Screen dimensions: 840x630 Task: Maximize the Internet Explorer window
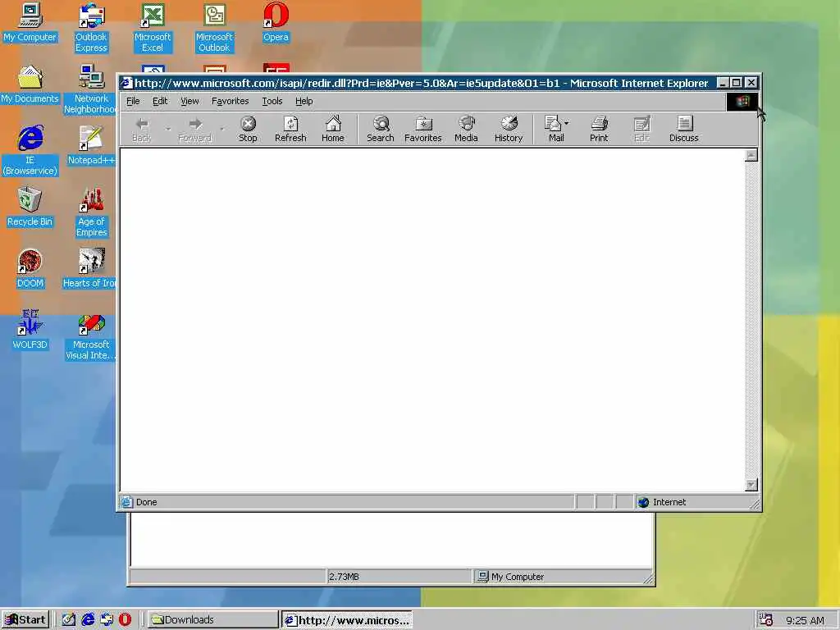click(x=736, y=83)
